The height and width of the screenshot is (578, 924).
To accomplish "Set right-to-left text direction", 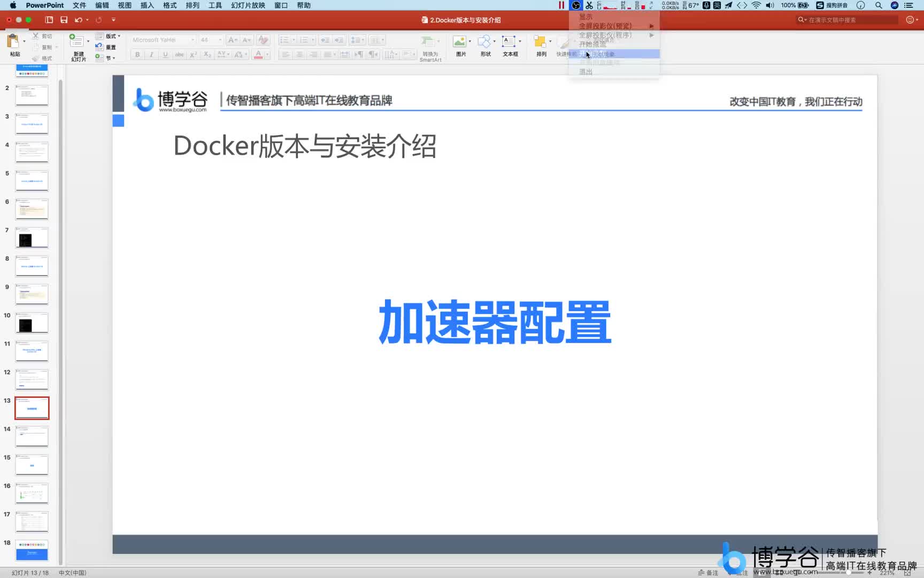I will pyautogui.click(x=373, y=55).
